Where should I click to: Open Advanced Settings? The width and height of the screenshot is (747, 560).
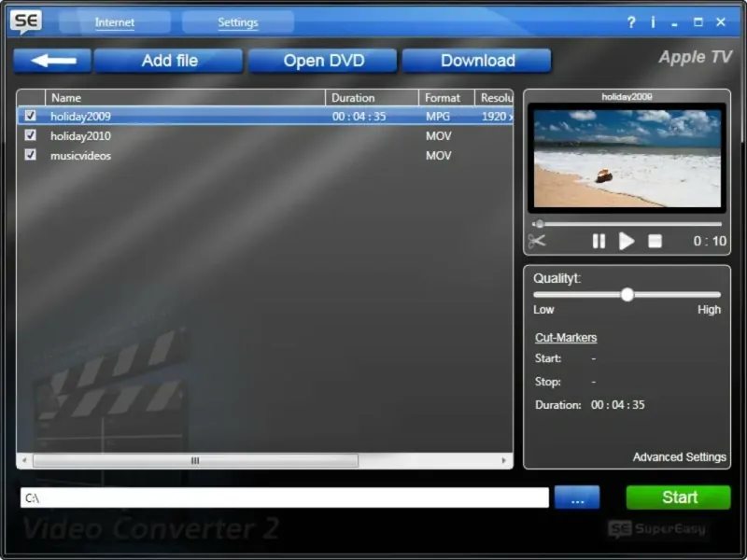click(680, 457)
